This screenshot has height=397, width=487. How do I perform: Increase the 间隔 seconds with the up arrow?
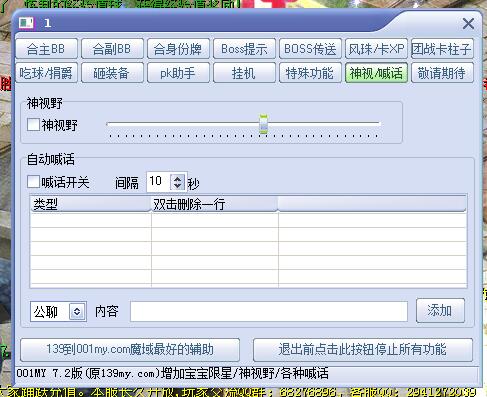(177, 178)
